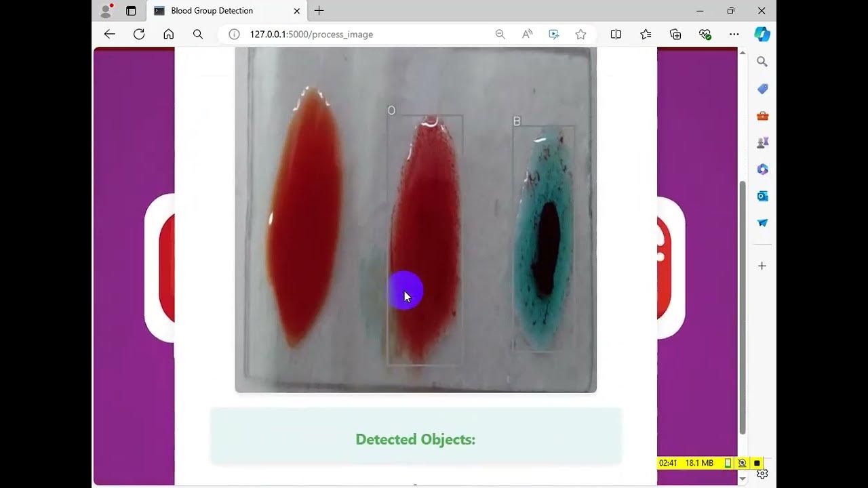Refresh the current page
This screenshot has width=868, height=488.
click(x=139, y=34)
